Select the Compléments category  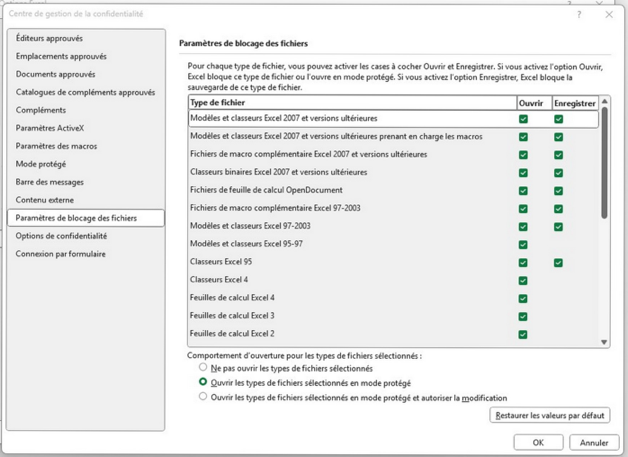[86, 110]
